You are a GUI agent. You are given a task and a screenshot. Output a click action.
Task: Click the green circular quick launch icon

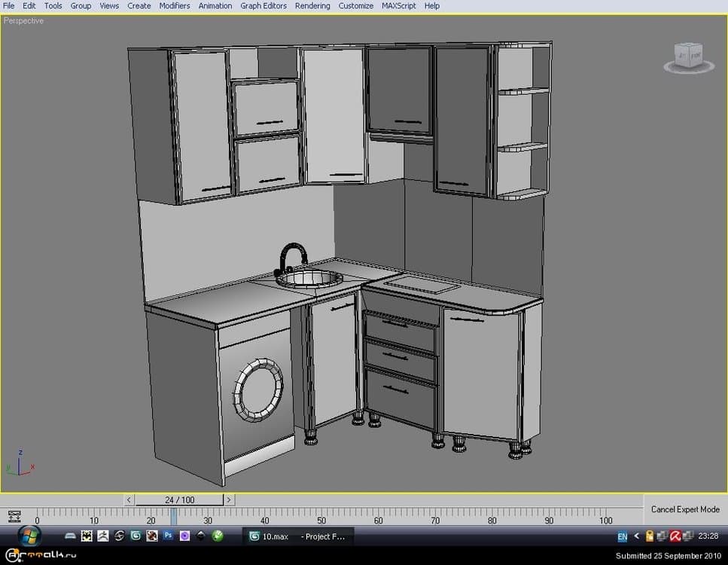click(218, 536)
